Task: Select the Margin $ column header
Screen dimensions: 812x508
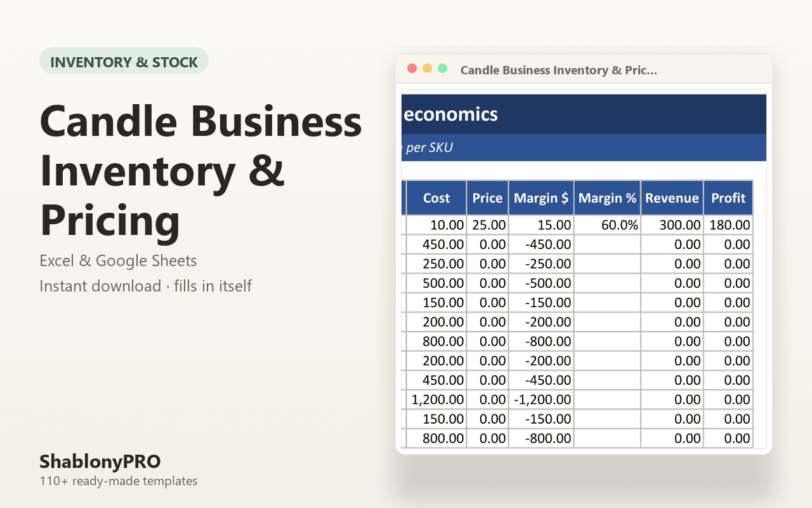Action: 541,197
